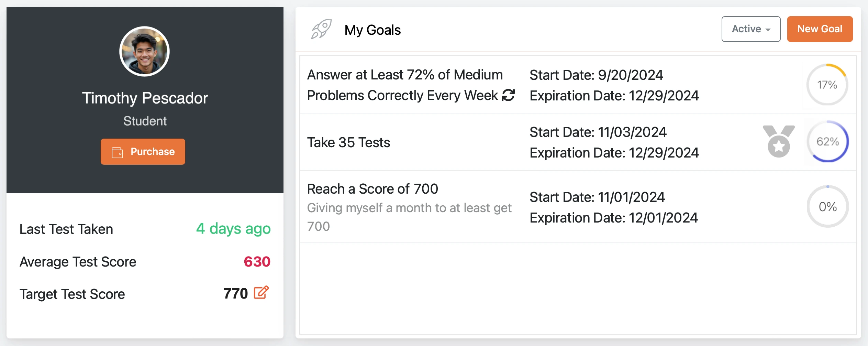Click the recurring-goal refresh icon on the weekly goal
The height and width of the screenshot is (346, 868).
tap(508, 95)
